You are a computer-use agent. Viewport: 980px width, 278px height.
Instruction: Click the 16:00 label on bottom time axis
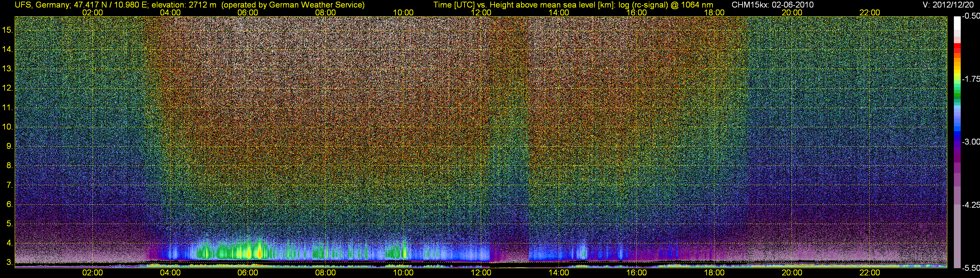click(636, 273)
